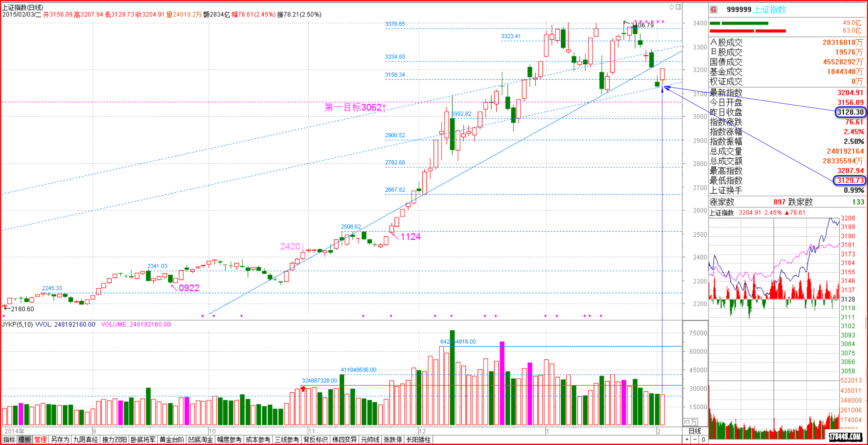Click the 指数振幅 value 2.50%

click(854, 141)
